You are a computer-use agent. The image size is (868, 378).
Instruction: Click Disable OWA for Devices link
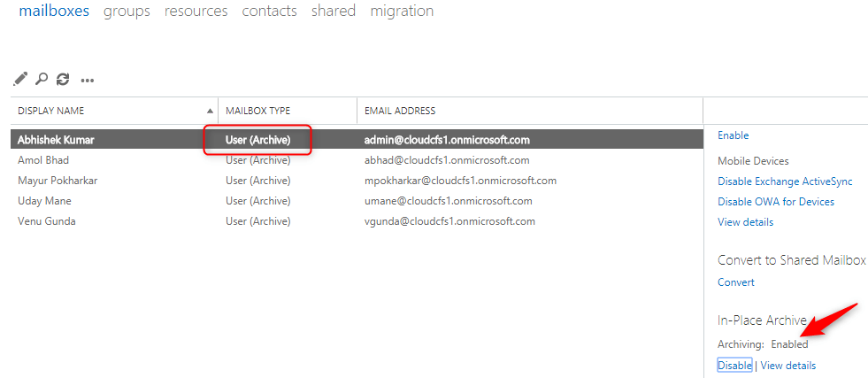(x=776, y=202)
